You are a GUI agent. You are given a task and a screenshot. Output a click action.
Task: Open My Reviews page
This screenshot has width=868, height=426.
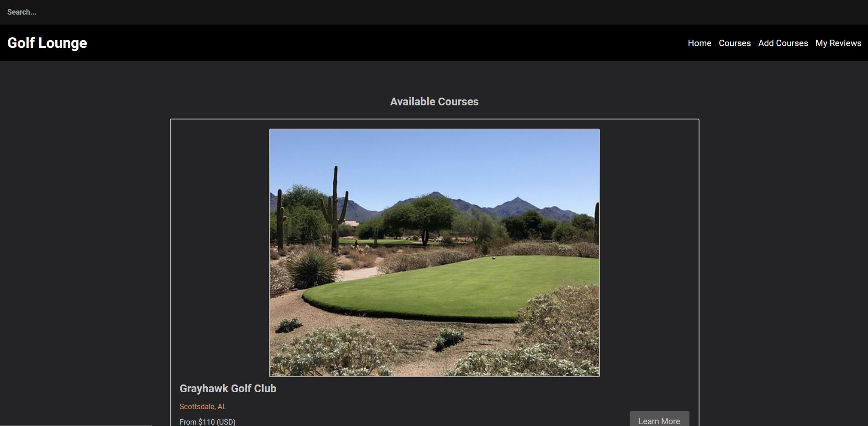838,43
